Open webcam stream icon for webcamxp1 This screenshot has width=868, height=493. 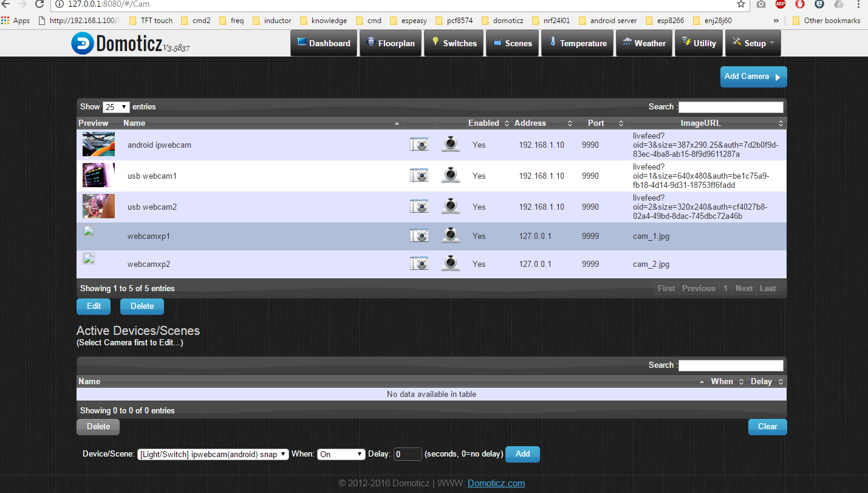pyautogui.click(x=450, y=235)
